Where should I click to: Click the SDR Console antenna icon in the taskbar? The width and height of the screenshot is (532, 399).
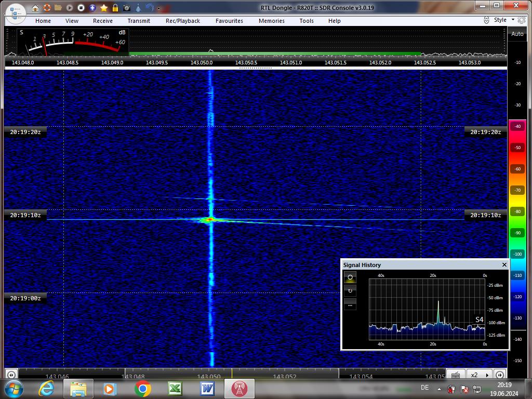click(x=239, y=389)
